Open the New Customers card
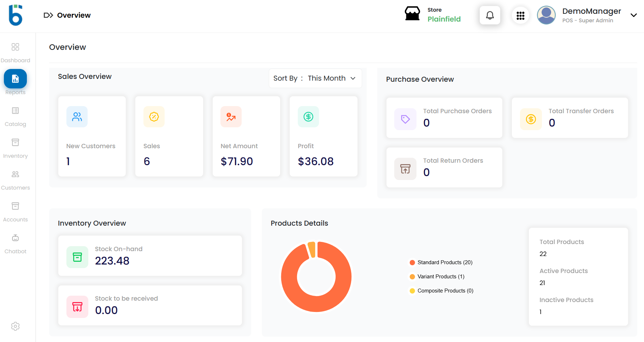Image resolution: width=644 pixels, height=342 pixels. (x=92, y=136)
